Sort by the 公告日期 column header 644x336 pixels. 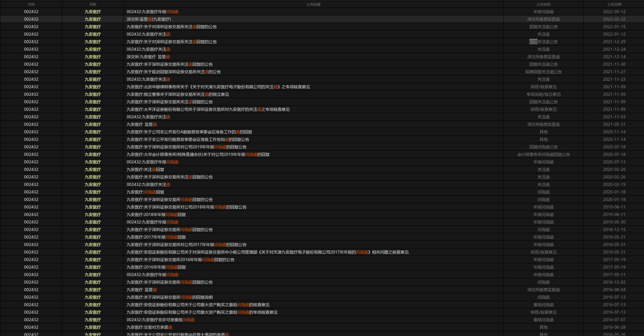[x=614, y=4]
